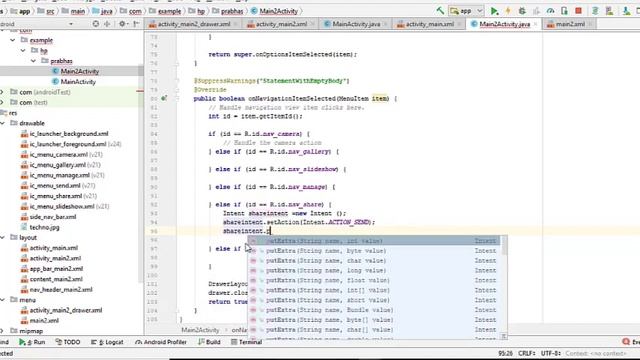Switch to activity_main.xml editor tab
640x360 pixels.
(x=429, y=24)
